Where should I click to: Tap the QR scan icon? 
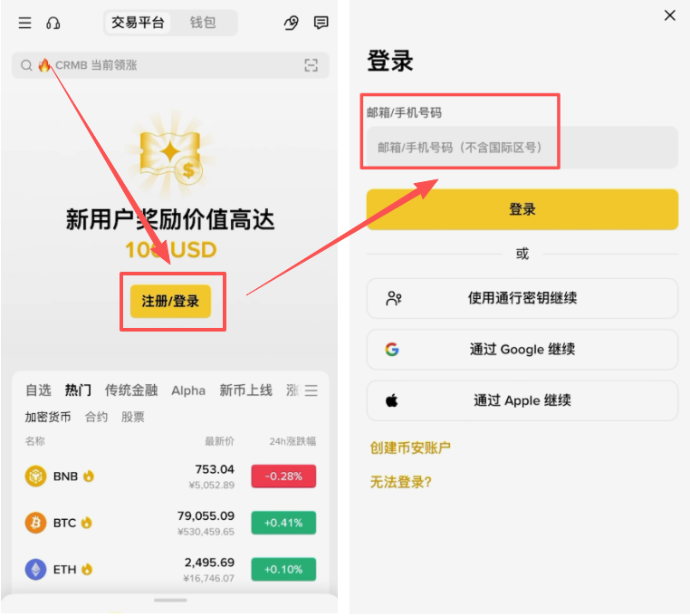311,65
